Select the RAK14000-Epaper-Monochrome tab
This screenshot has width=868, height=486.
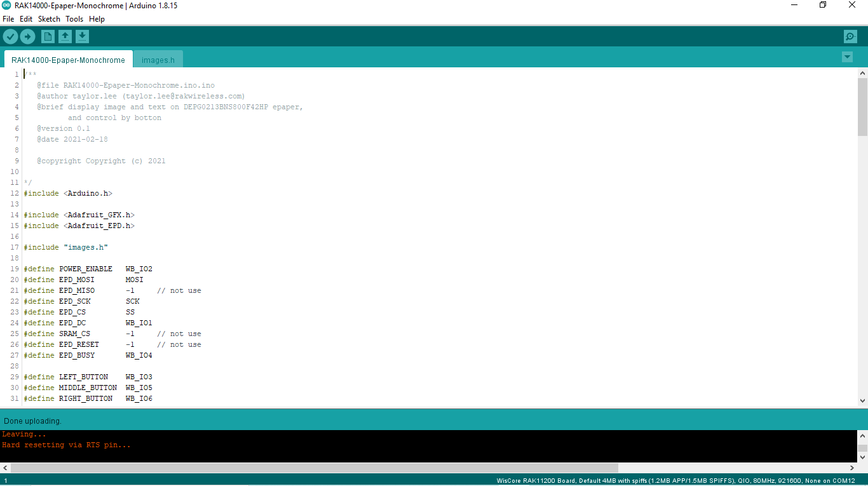pos(68,60)
